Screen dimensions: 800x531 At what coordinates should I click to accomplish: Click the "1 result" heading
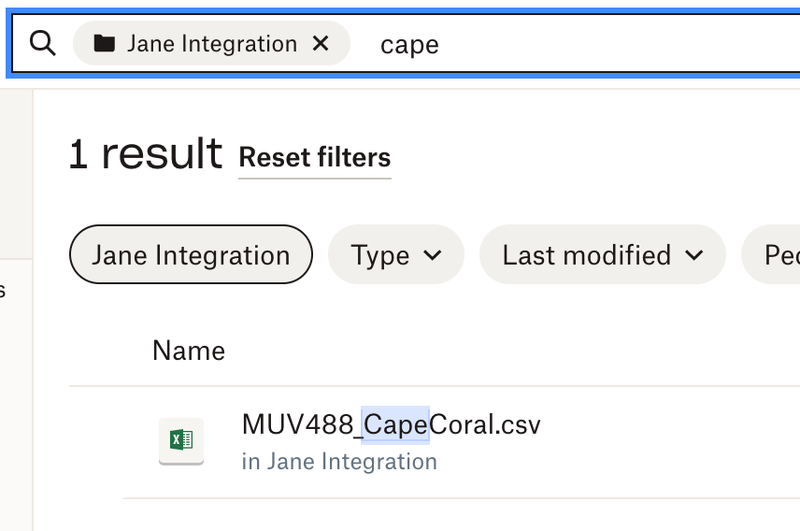coord(145,155)
